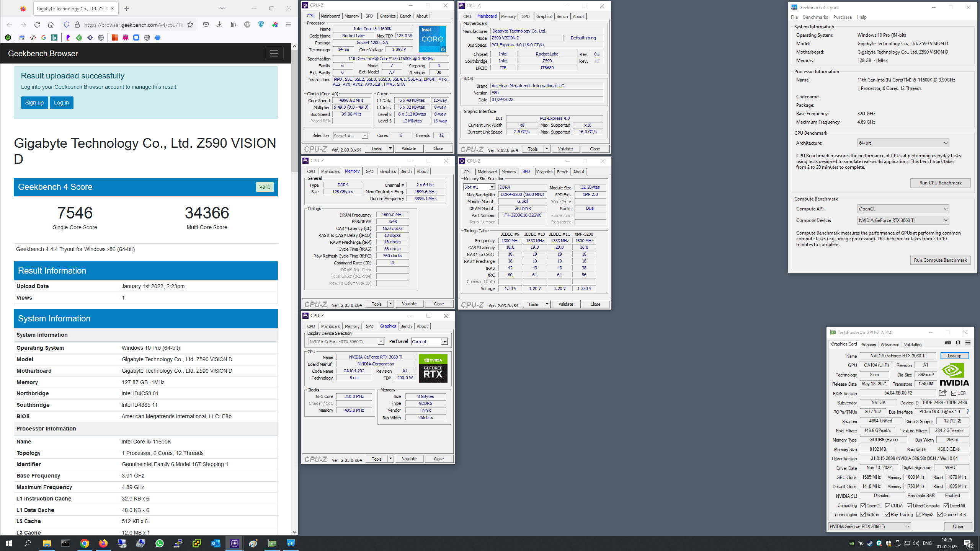
Task: Click Save to Pocket icon in Firefox
Action: coord(206,25)
